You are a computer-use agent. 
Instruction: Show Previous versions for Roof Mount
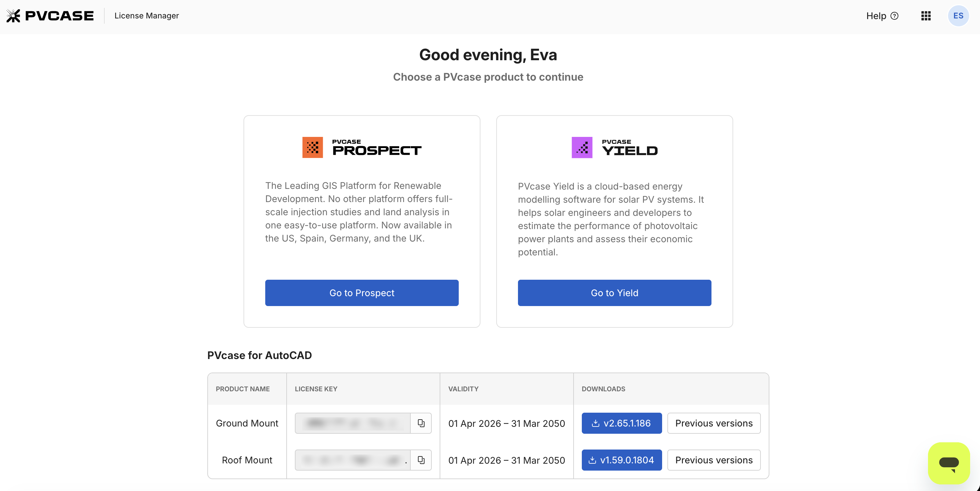(713, 460)
